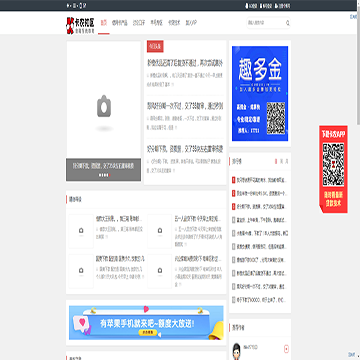360x360 pixels.
Task: Open the second navigation menu item after 首页
Action: pyautogui.click(x=139, y=23)
